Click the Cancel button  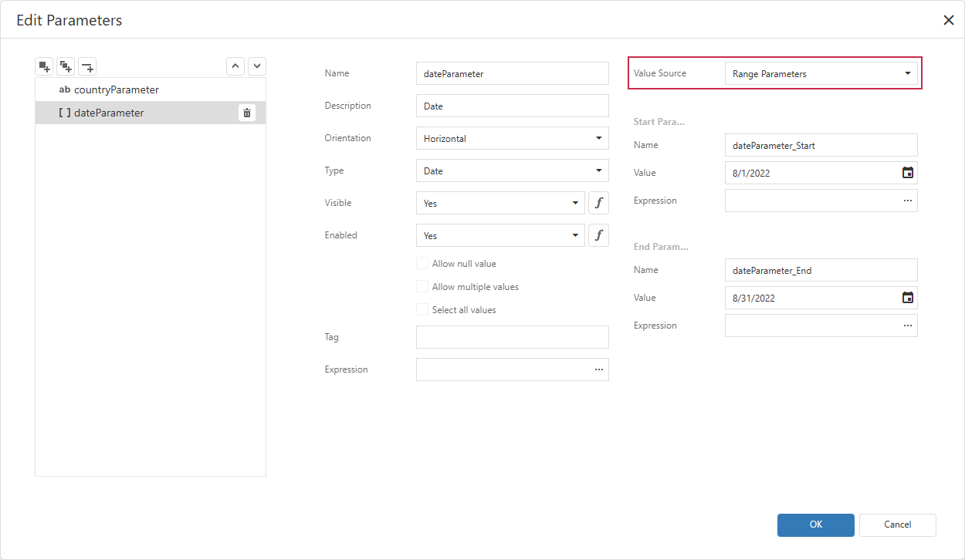pos(898,525)
